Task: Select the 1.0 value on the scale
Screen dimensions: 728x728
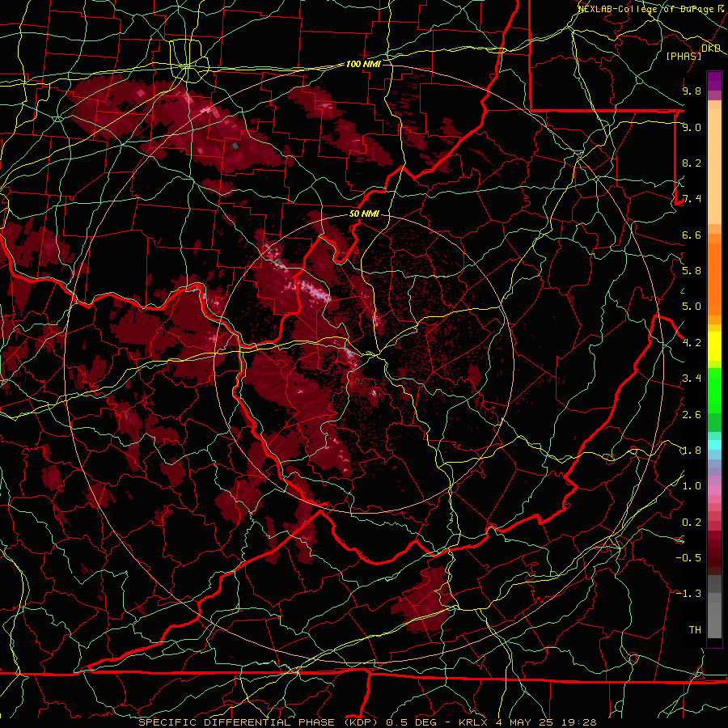Action: 692,486
